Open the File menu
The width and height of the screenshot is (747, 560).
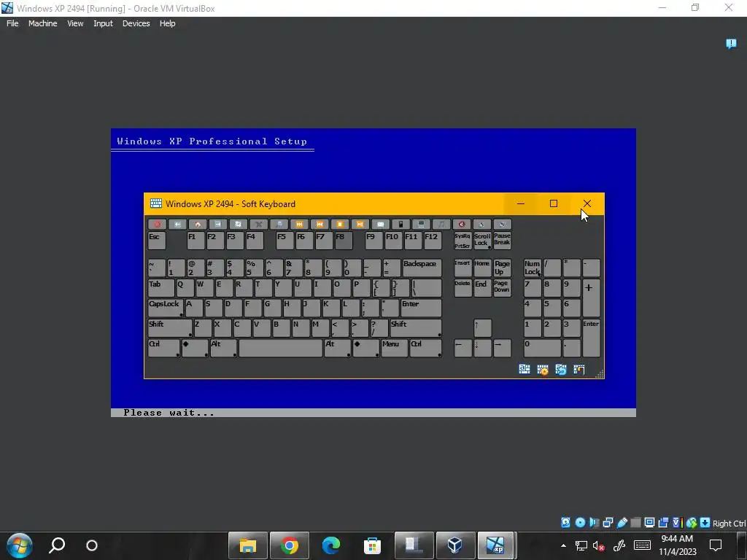(12, 23)
